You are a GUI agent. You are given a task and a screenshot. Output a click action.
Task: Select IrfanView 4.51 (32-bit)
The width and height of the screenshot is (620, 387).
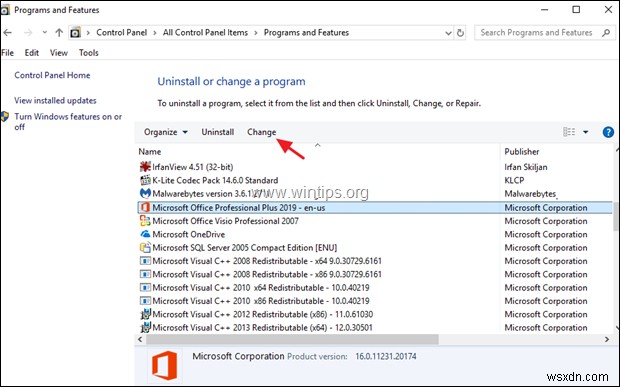(x=193, y=167)
